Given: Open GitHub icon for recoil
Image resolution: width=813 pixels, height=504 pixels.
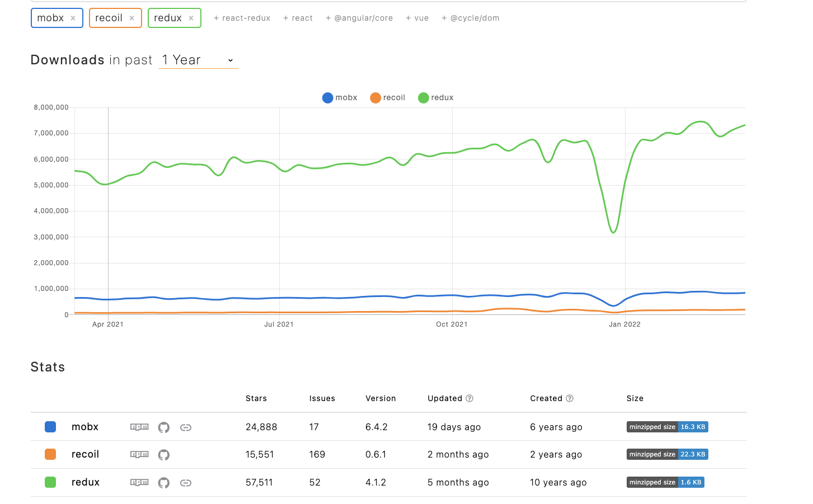Looking at the screenshot, I should pyautogui.click(x=164, y=455).
